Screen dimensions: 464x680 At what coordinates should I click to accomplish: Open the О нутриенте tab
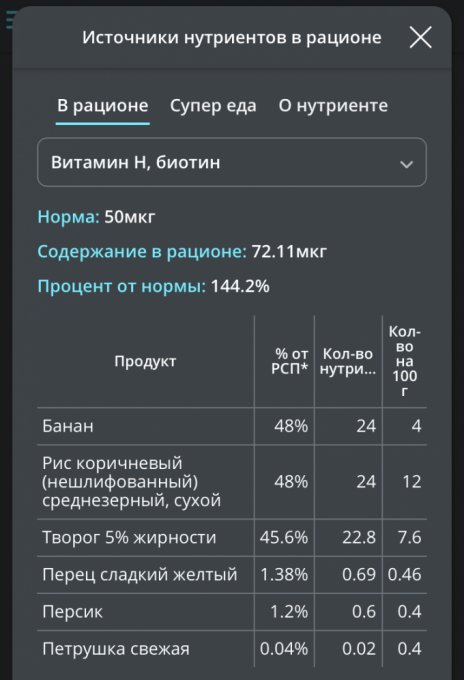pos(333,105)
